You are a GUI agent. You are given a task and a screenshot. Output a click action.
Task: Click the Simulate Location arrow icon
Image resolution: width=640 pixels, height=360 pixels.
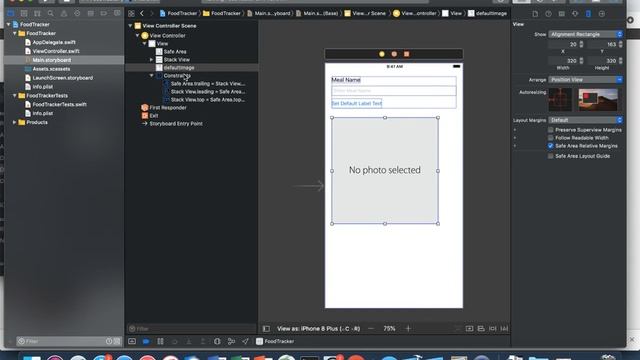pyautogui.click(x=245, y=341)
